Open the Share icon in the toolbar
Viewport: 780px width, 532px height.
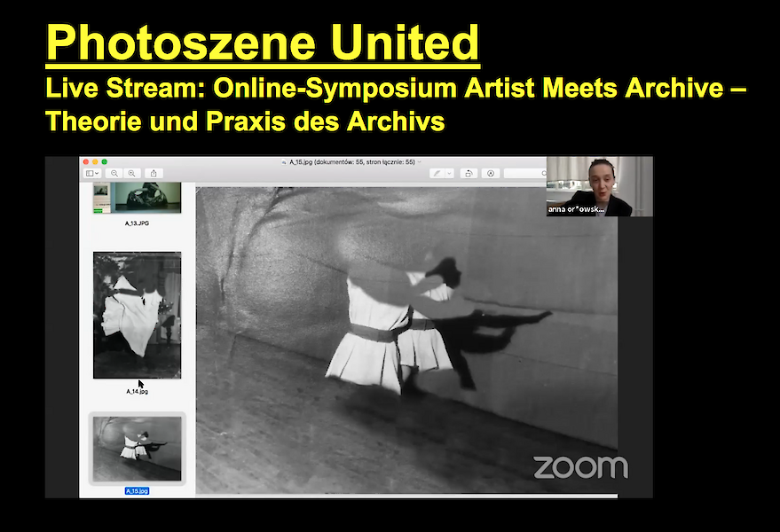tap(154, 174)
